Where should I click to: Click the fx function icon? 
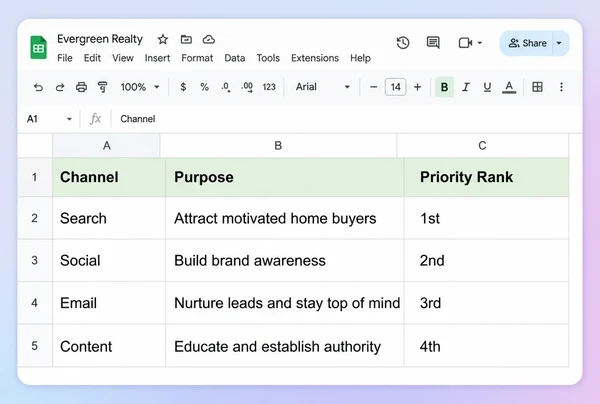pos(95,119)
